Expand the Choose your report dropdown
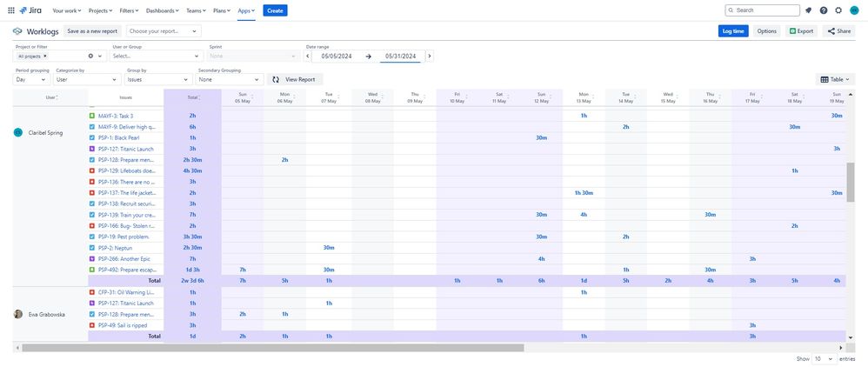The height and width of the screenshot is (367, 868). click(164, 31)
